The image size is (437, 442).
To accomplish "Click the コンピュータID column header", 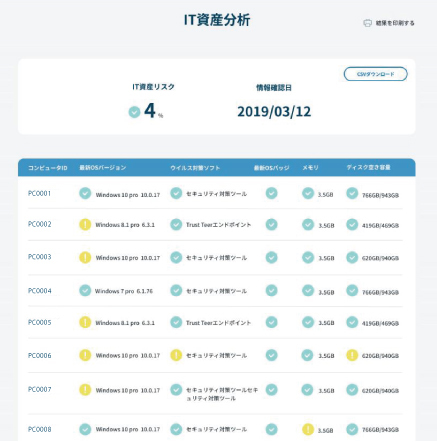I will (x=47, y=168).
